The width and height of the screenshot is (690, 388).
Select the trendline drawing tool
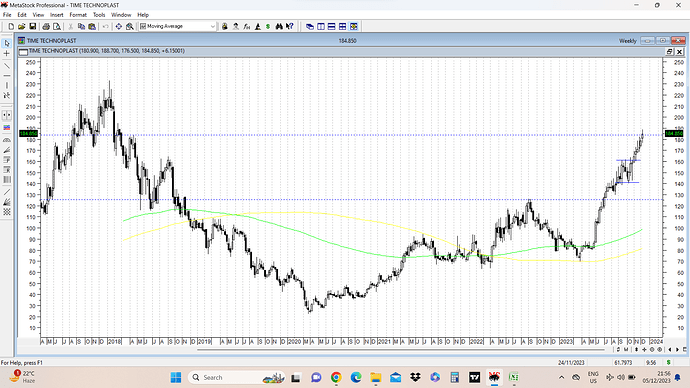tap(7, 66)
